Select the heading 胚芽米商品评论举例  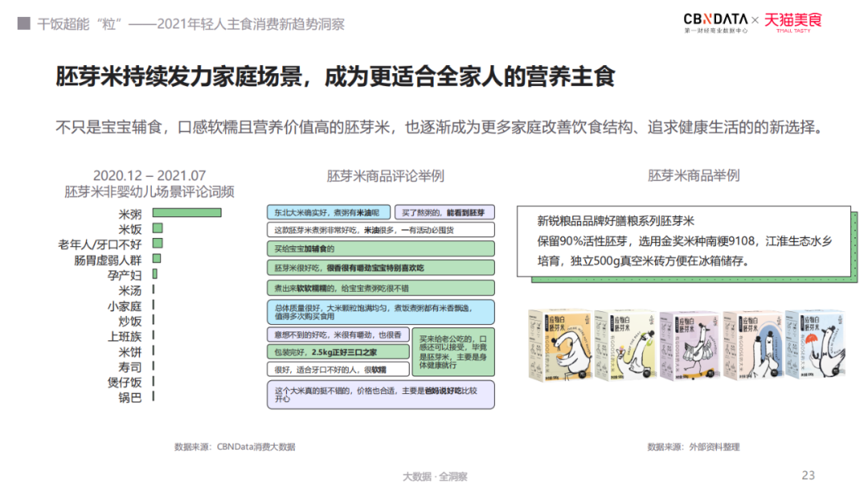(x=385, y=176)
